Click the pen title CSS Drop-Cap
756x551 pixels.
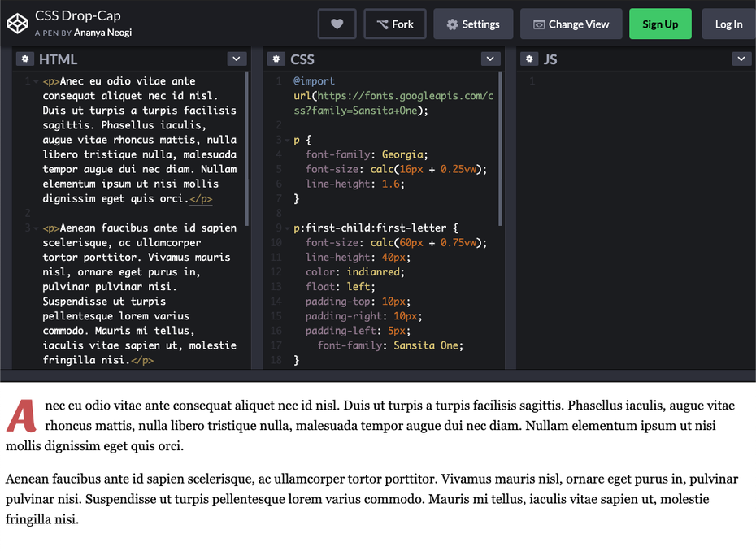pyautogui.click(x=77, y=15)
